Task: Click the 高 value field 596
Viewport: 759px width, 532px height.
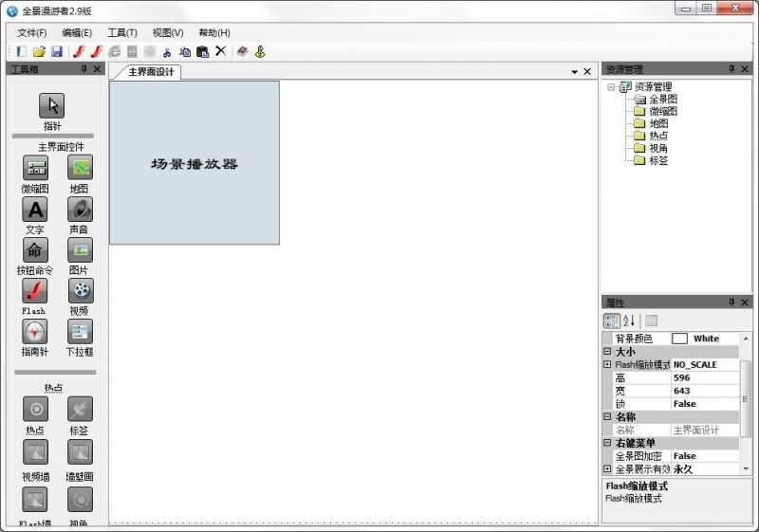Action: pyautogui.click(x=705, y=377)
